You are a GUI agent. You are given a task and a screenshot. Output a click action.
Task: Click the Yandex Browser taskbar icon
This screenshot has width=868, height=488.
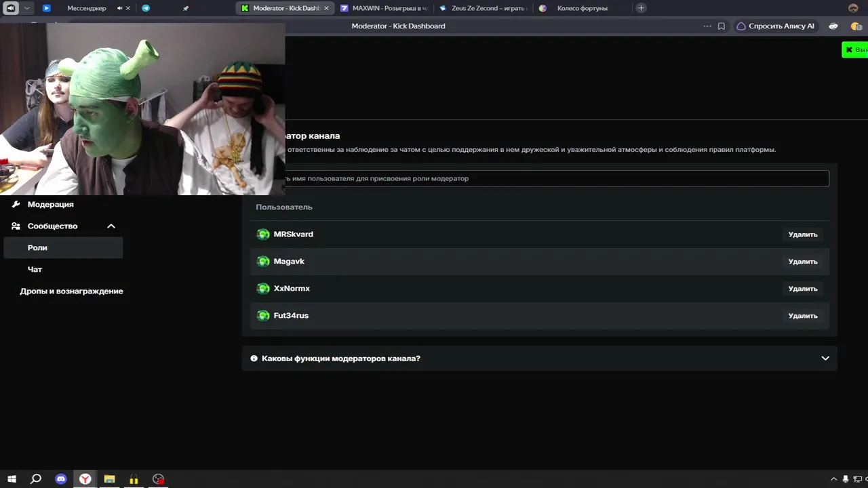point(85,479)
